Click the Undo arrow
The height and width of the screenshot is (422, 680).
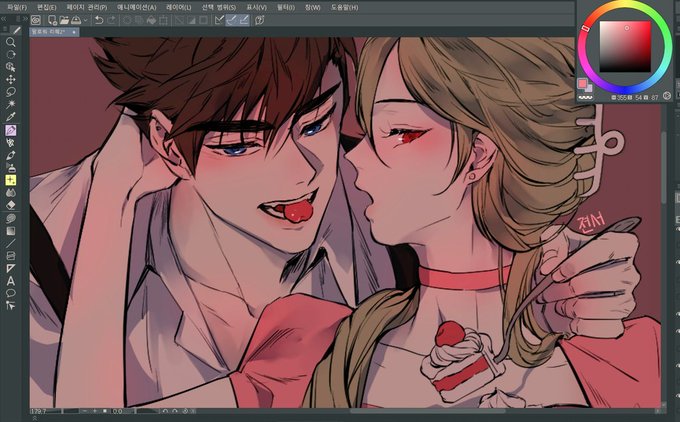pyautogui.click(x=99, y=20)
